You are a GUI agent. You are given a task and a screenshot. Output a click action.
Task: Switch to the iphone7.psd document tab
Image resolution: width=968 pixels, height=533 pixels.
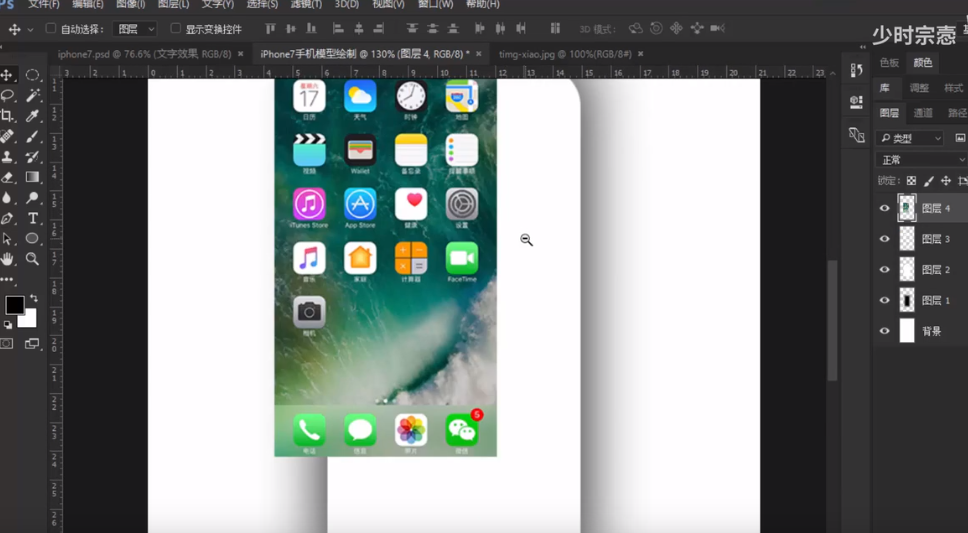pos(144,54)
